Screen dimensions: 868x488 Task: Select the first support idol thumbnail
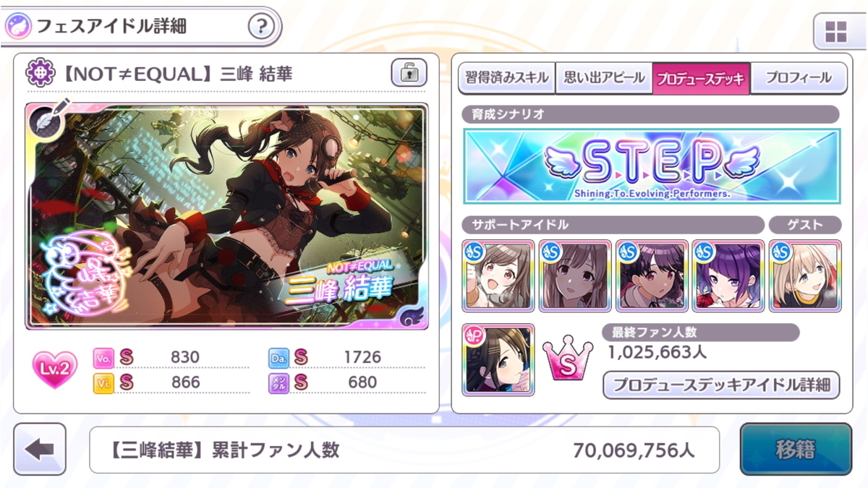tap(498, 276)
